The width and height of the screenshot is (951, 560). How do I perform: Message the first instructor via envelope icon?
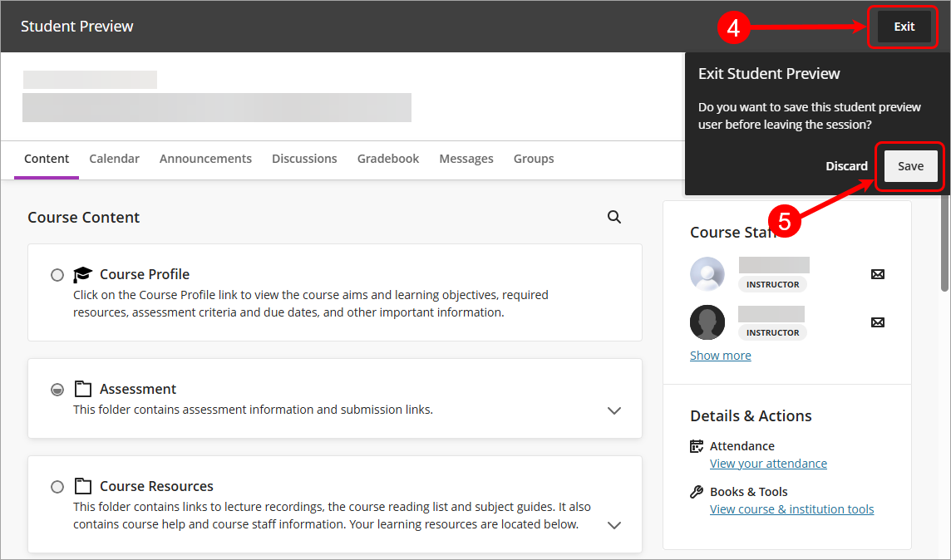(x=877, y=273)
